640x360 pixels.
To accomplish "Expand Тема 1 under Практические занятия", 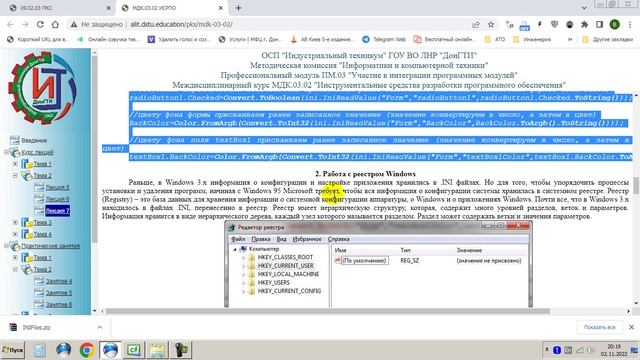I will [16, 258].
